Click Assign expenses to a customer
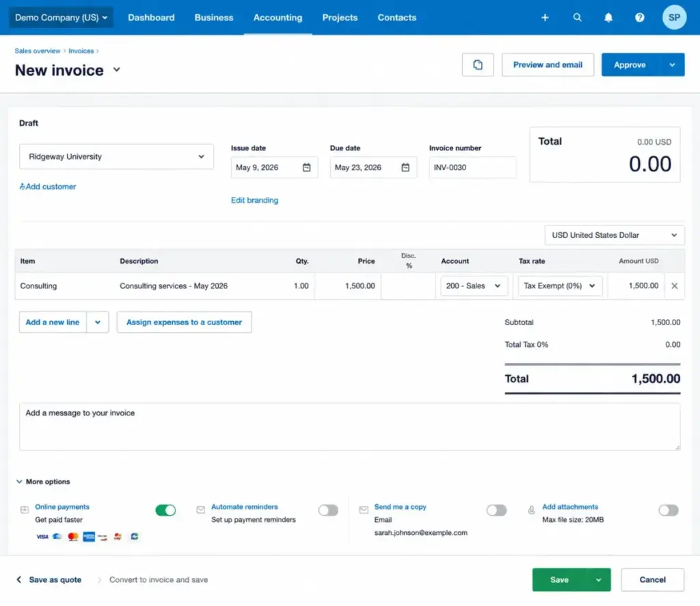 pyautogui.click(x=184, y=322)
